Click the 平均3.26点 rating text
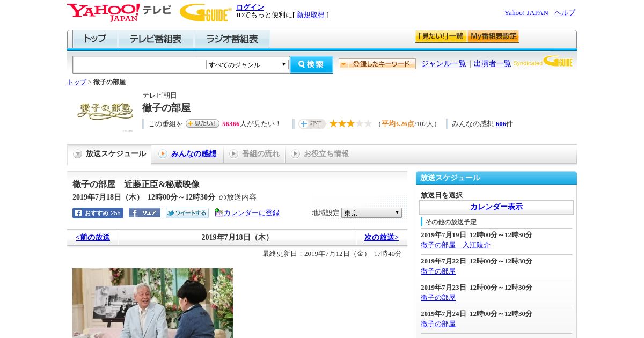The width and height of the screenshot is (644, 338). (398, 124)
